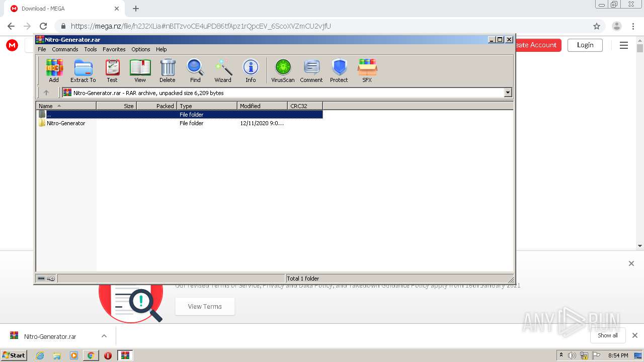Click the 8:54 PM system clock
This screenshot has height=362, width=644.
point(618,355)
